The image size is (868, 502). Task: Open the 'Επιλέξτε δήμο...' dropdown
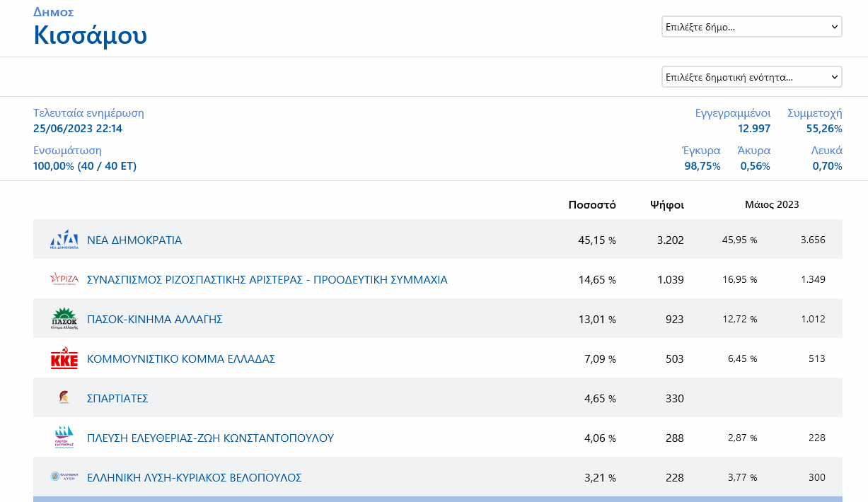tap(751, 27)
